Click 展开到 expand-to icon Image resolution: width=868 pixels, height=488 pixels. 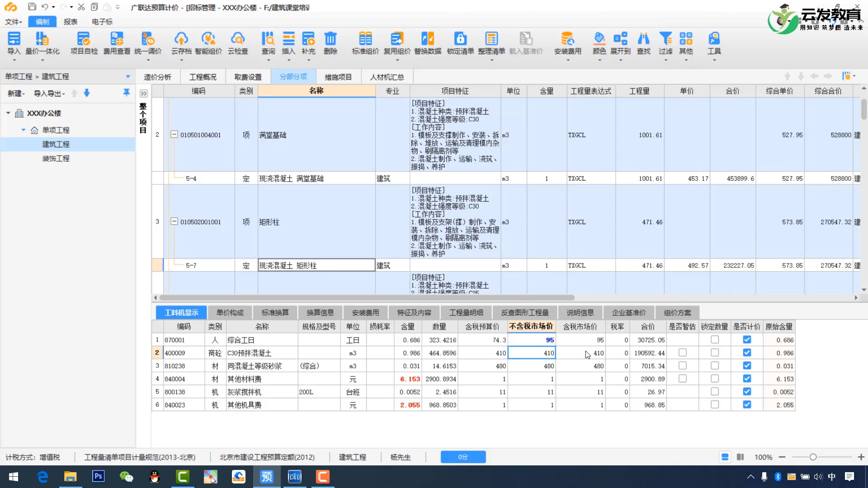[620, 43]
